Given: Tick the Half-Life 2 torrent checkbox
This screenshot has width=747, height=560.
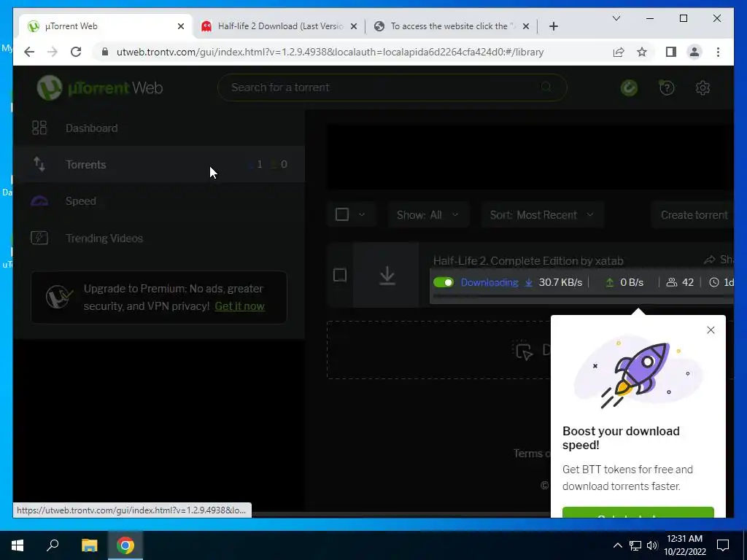Looking at the screenshot, I should coord(340,275).
